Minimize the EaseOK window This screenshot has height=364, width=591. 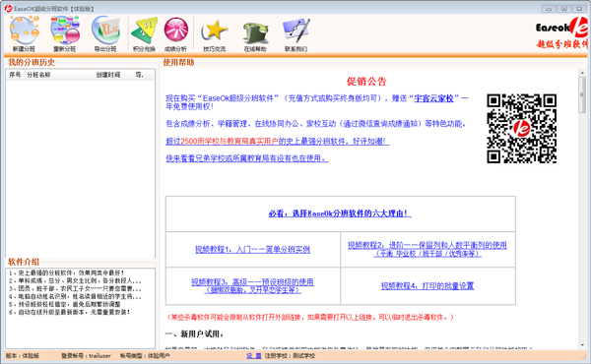click(549, 8)
